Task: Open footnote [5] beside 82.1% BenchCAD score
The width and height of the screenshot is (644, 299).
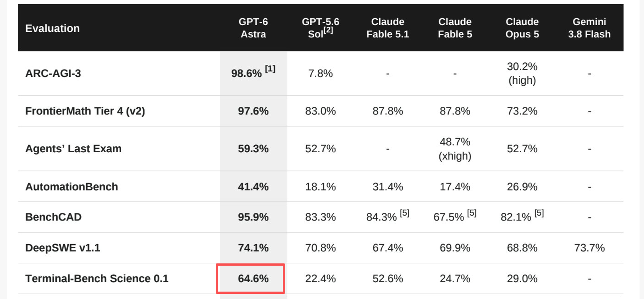Action: click(539, 213)
